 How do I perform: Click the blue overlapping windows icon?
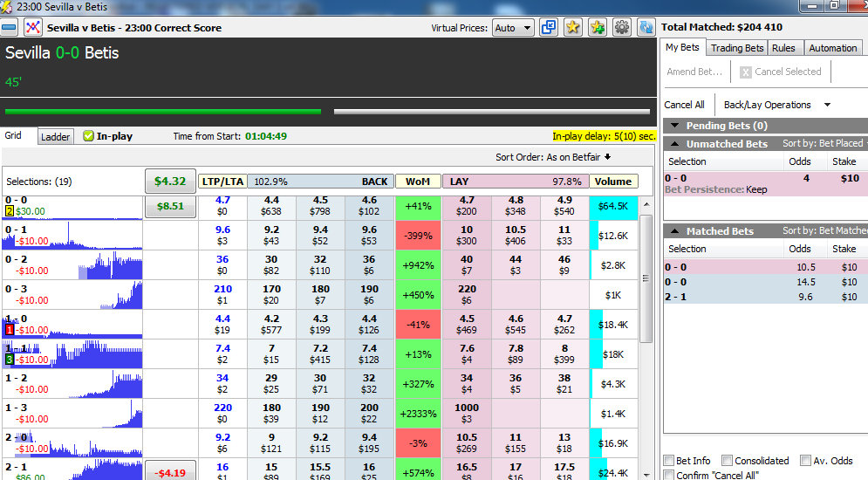coord(549,27)
